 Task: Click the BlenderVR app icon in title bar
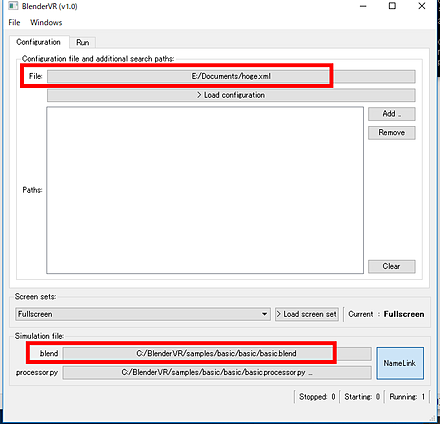tap(12, 6)
